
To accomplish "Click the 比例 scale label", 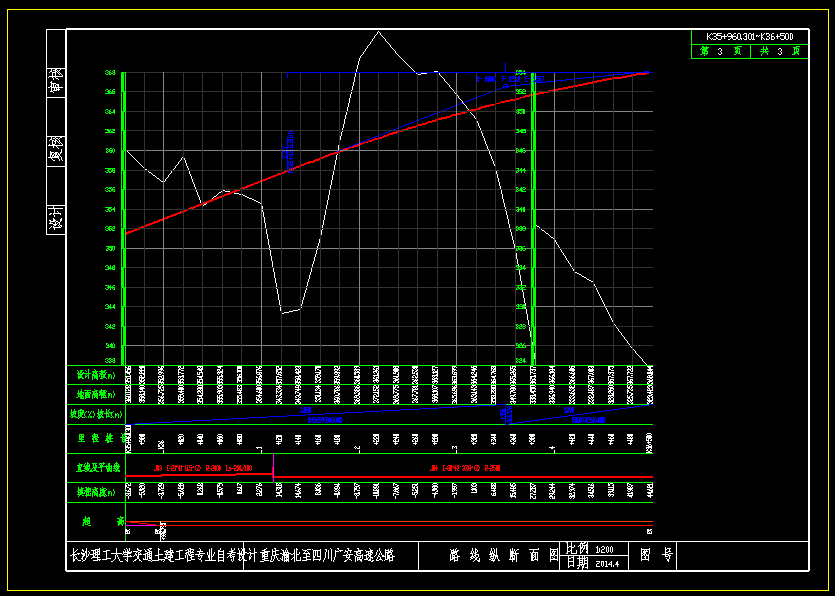I will click(x=577, y=549).
